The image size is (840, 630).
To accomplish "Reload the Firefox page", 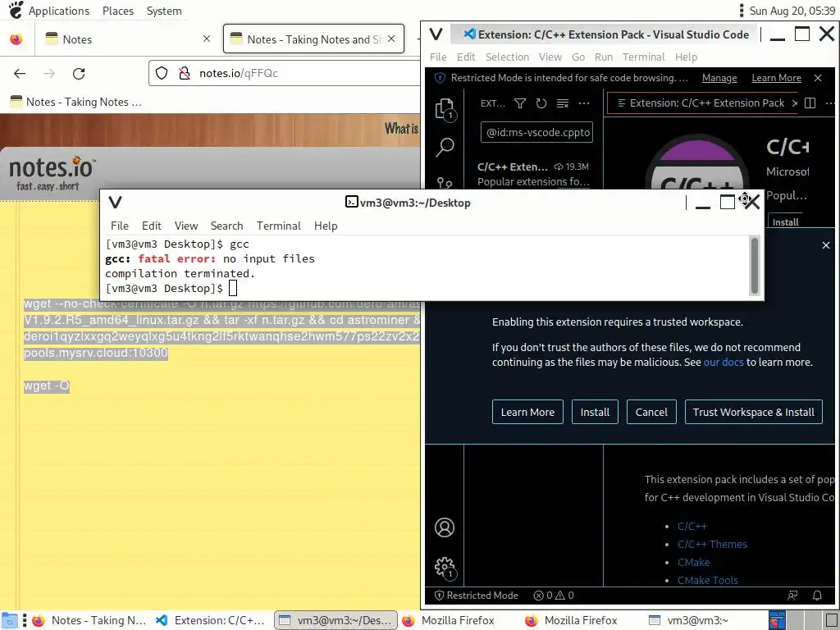I will 79,73.
